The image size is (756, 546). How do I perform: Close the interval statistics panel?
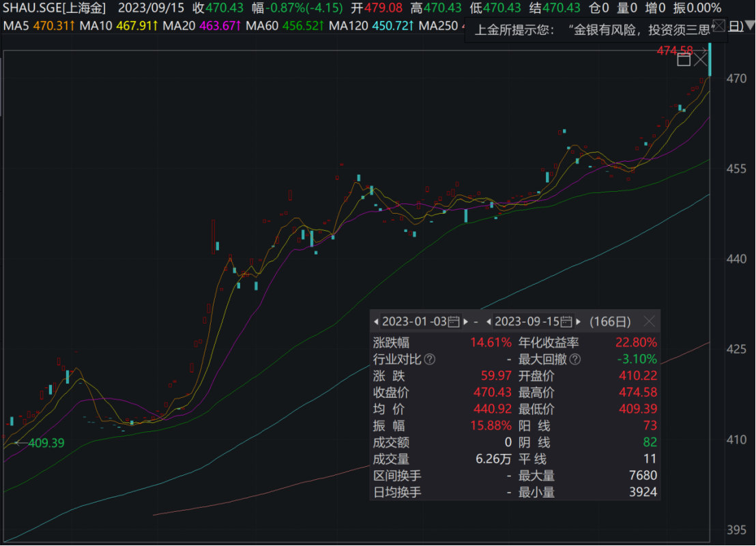pos(650,321)
